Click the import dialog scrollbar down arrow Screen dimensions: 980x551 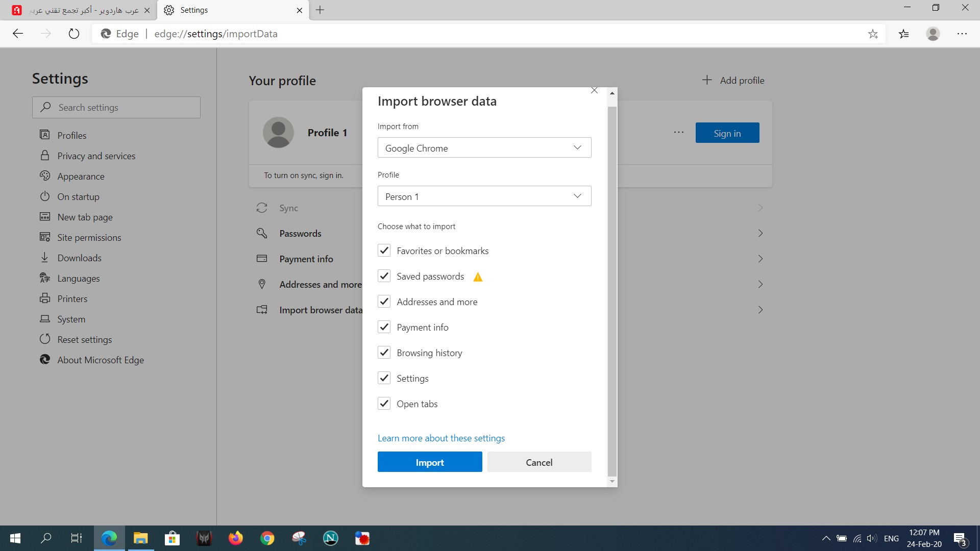point(612,481)
